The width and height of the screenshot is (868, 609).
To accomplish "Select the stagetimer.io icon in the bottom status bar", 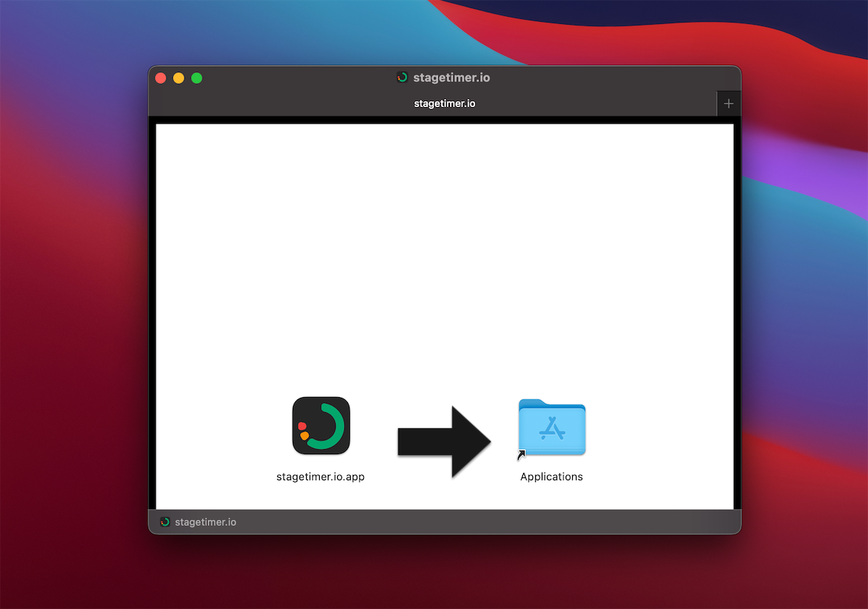I will pos(165,521).
